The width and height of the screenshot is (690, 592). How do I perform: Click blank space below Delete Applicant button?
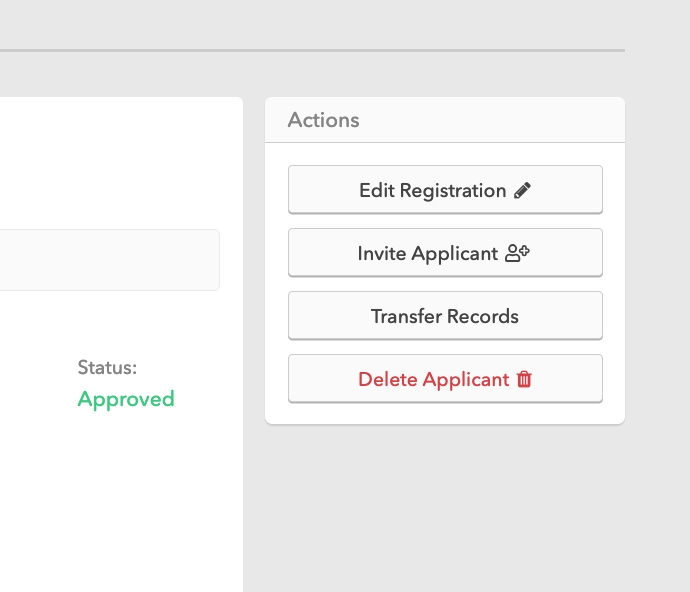click(445, 412)
